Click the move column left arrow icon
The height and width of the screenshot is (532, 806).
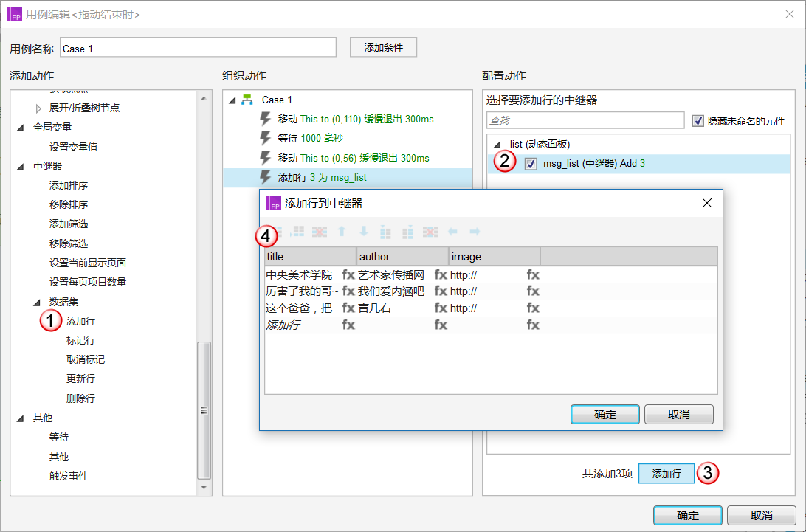point(452,232)
